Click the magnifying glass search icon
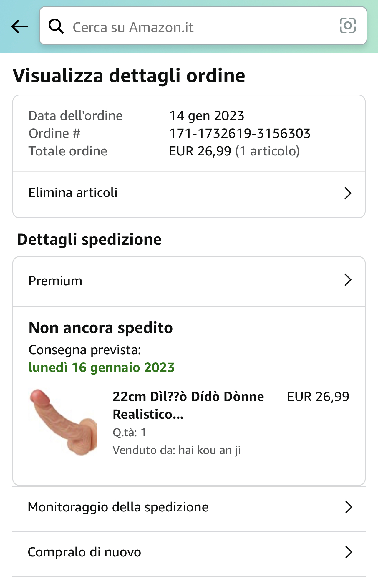Screen dimensions: 378x588 [56, 26]
